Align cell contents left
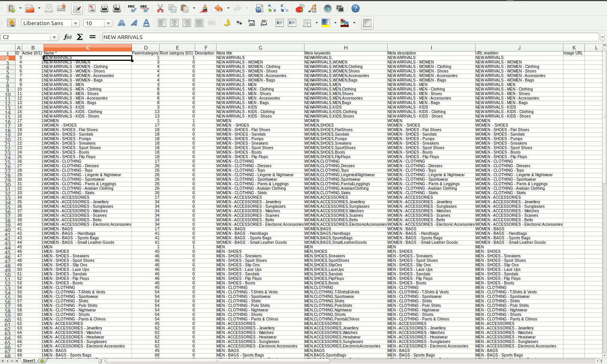 pos(162,23)
